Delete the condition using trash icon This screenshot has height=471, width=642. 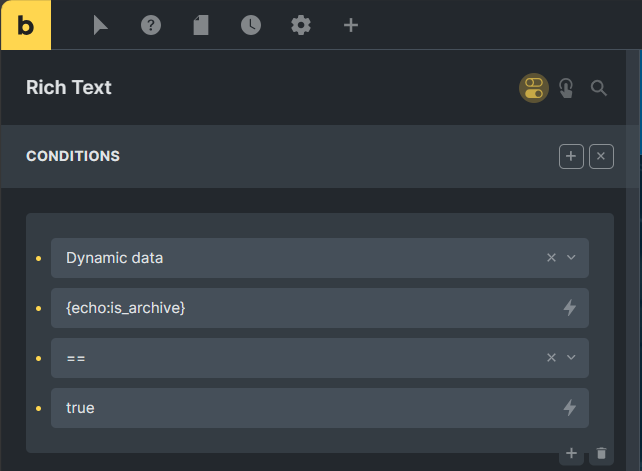(601, 453)
